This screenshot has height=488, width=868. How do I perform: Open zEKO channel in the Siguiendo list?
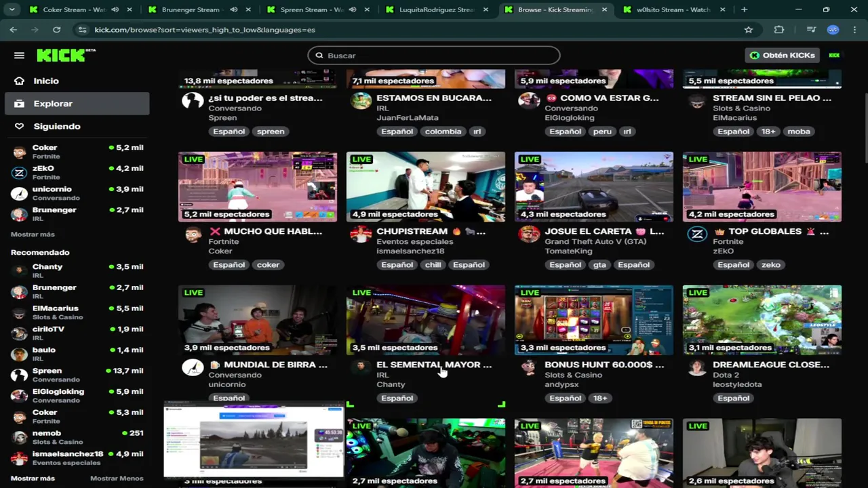click(x=77, y=173)
